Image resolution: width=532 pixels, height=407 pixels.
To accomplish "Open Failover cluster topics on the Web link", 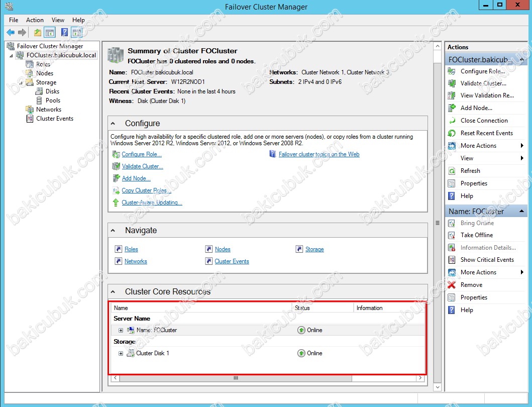I will click(319, 154).
